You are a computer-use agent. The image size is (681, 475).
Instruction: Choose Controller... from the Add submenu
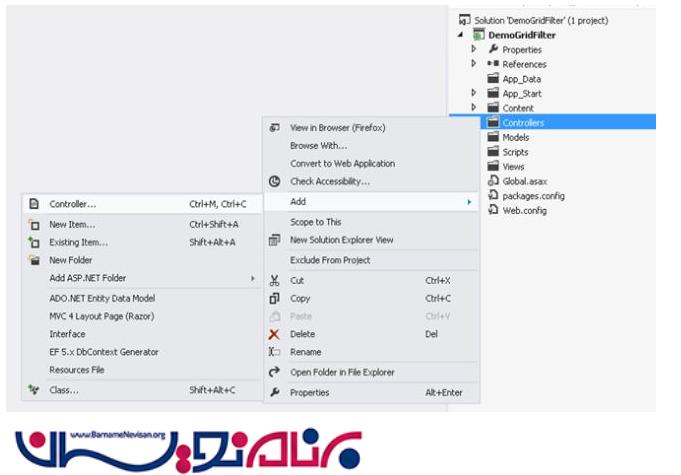pos(142,204)
